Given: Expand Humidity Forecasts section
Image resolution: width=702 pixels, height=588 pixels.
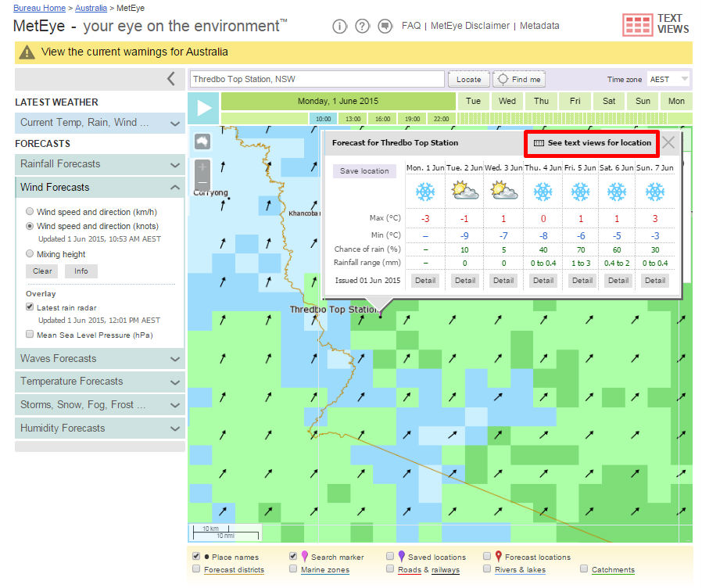Looking at the screenshot, I should tap(100, 428).
